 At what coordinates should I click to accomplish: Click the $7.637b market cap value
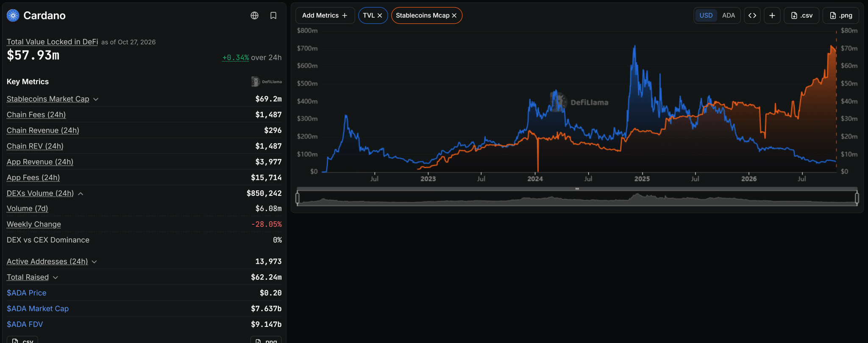click(x=266, y=309)
